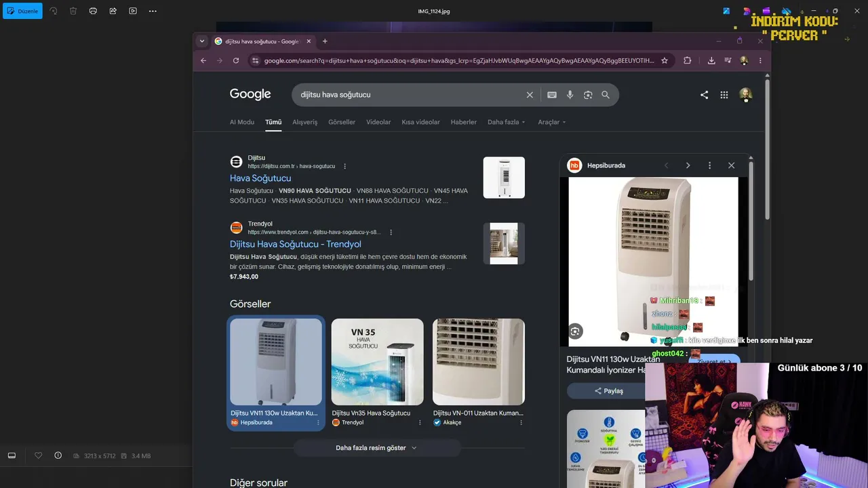
Task: Bookmark this page with the star
Action: (x=665, y=60)
